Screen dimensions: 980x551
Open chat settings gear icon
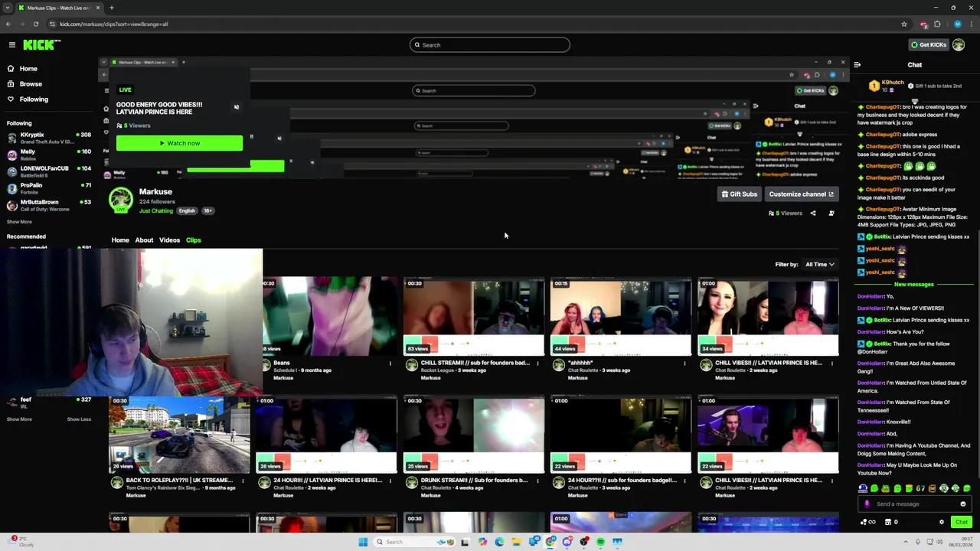tap(942, 522)
